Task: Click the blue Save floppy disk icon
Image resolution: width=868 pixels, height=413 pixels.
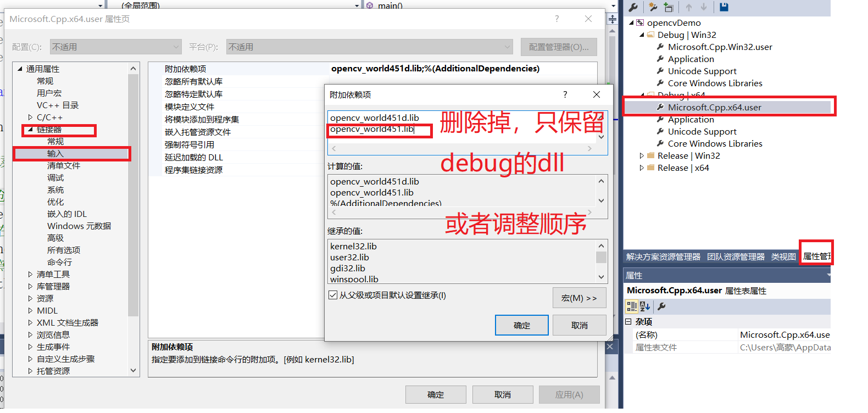Action: (724, 7)
